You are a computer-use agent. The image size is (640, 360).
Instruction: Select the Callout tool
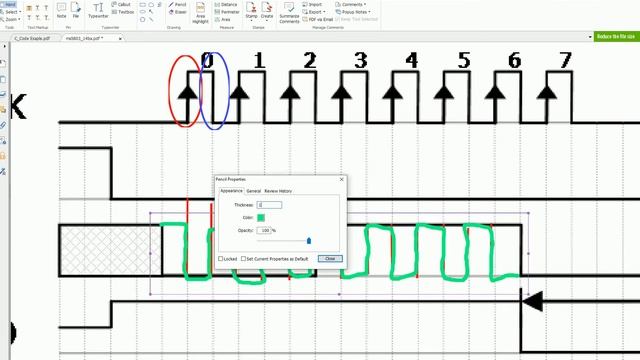tap(121, 4)
